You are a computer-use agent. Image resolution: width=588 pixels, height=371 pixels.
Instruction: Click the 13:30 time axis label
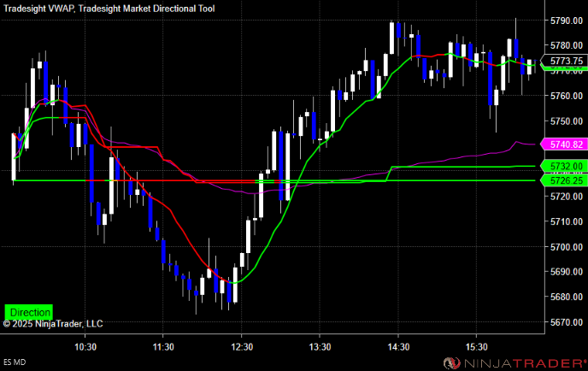pos(320,347)
